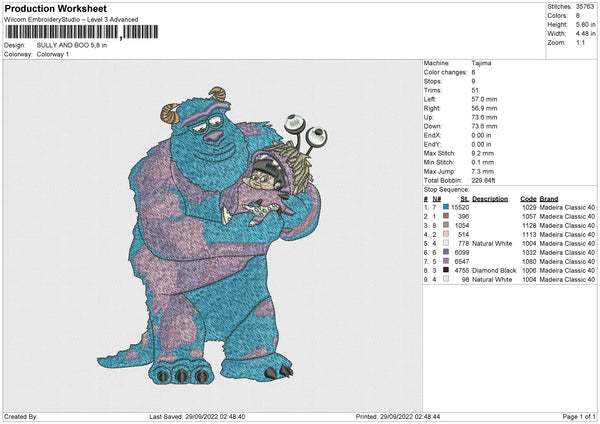
Task: Click the 'Page 1 of 1' indicator
Action: 579,417
